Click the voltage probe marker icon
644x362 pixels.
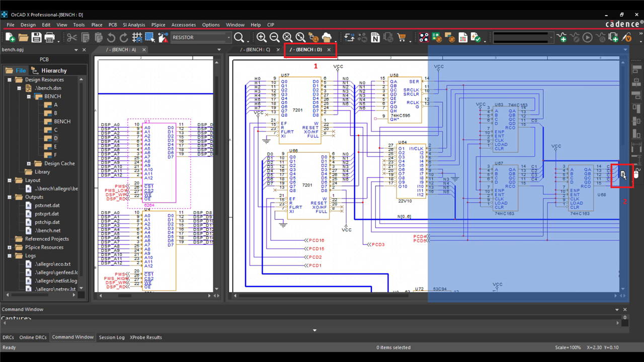coord(626,37)
